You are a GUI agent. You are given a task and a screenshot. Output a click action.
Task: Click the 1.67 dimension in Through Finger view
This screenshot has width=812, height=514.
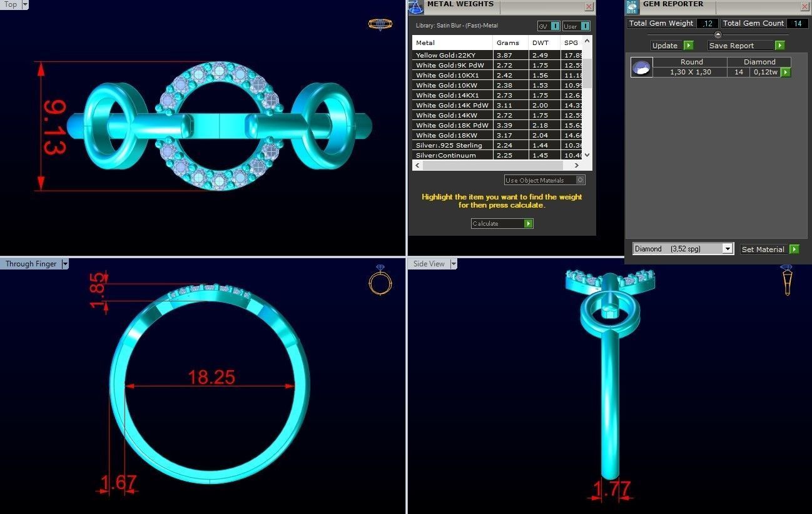click(x=118, y=483)
